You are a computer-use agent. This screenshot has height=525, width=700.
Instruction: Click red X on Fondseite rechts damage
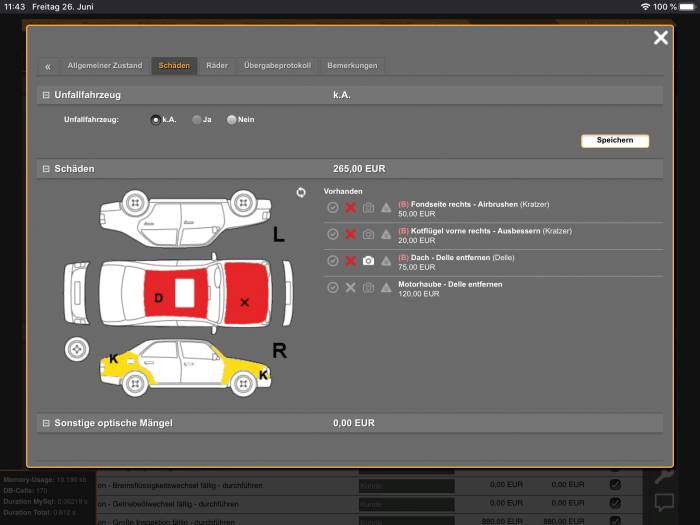(350, 207)
